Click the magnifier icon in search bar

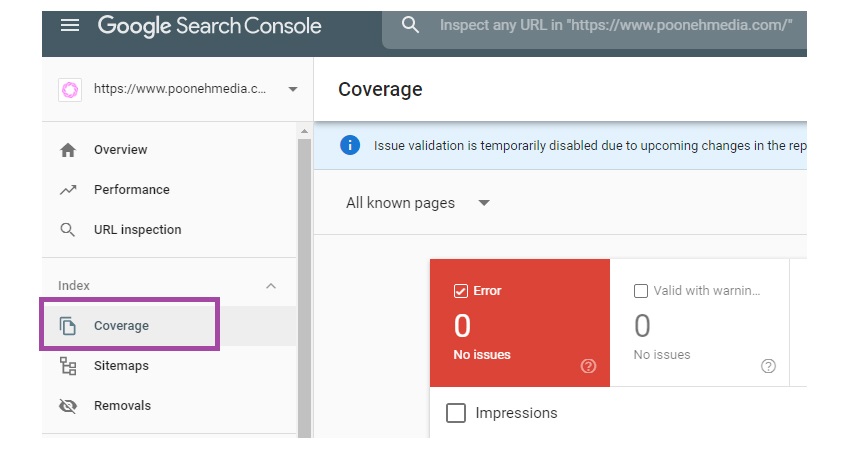[x=410, y=25]
